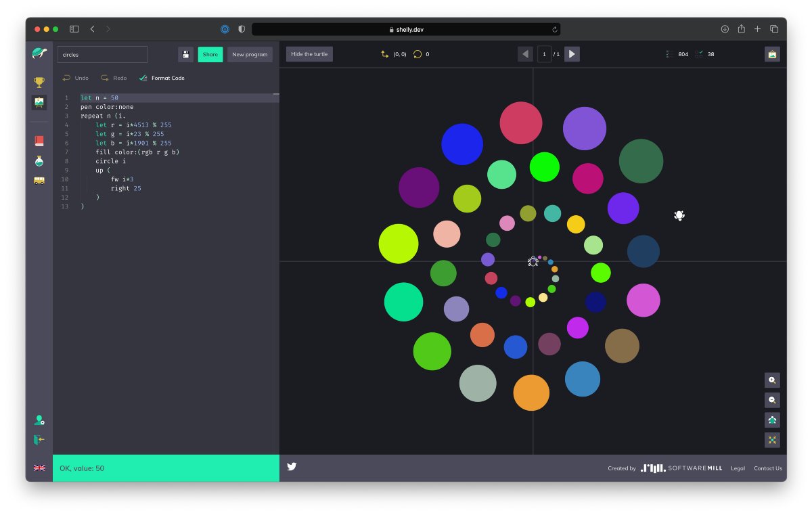The width and height of the screenshot is (812, 515).
Task: Click the program name field showing circles
Action: pos(102,54)
